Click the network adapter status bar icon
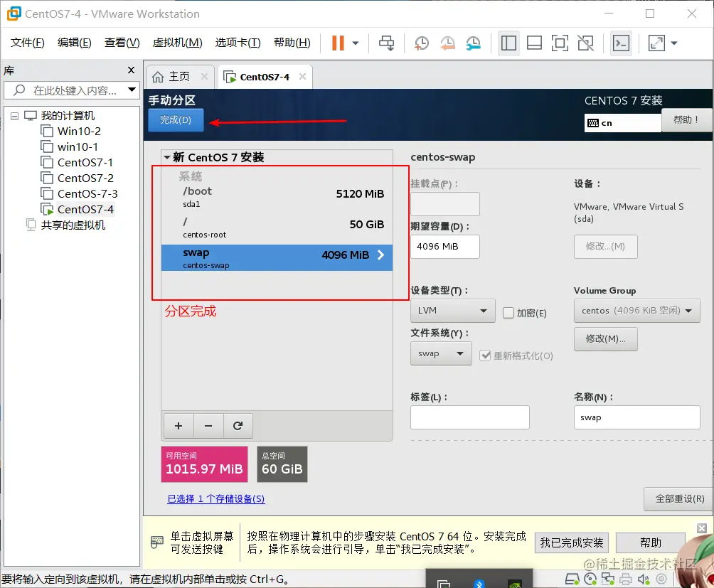Screen dimensions: 714x588 pos(608,579)
